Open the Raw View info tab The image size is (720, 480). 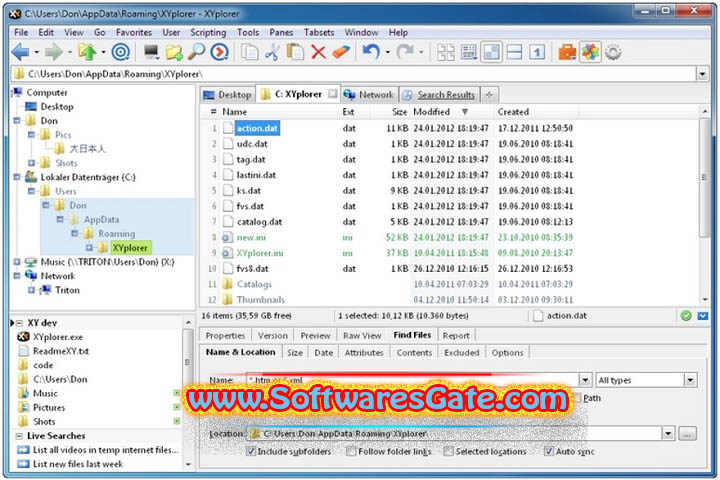(362, 336)
